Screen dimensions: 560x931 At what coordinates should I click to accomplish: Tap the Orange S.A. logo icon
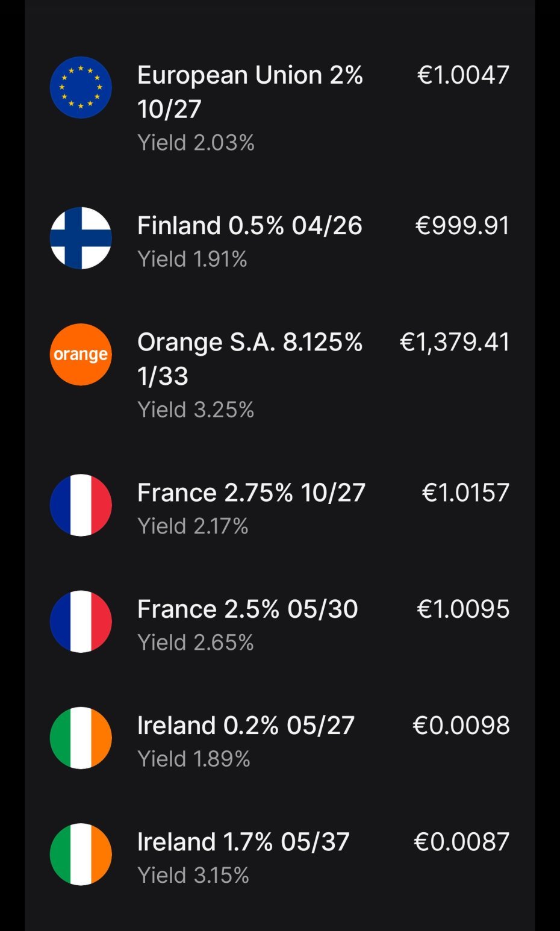[x=81, y=354]
